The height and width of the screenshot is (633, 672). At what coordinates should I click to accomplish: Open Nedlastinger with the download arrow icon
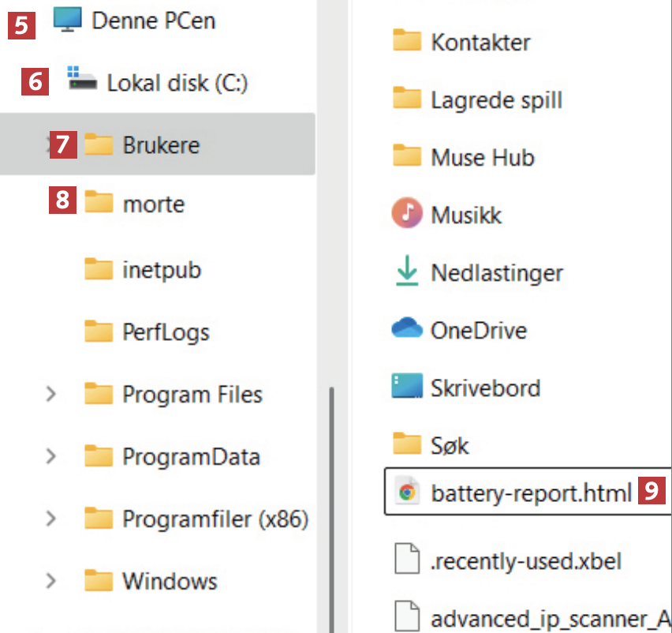pos(407,272)
